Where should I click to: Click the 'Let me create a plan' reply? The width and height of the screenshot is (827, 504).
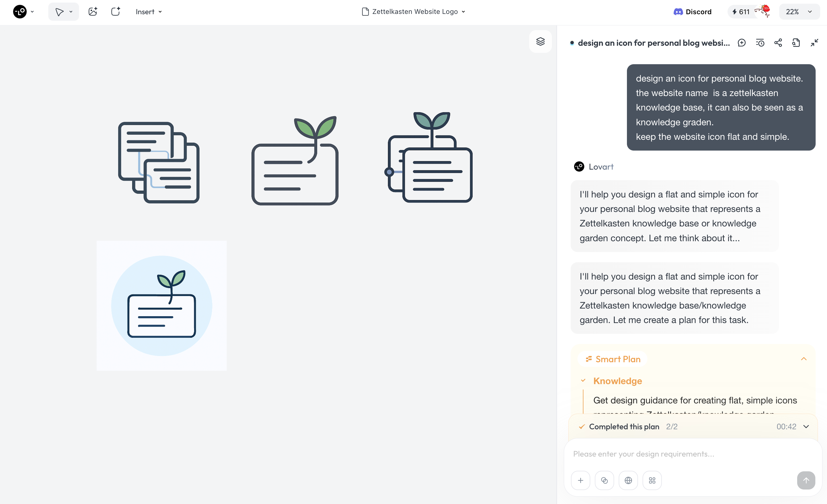click(x=674, y=298)
